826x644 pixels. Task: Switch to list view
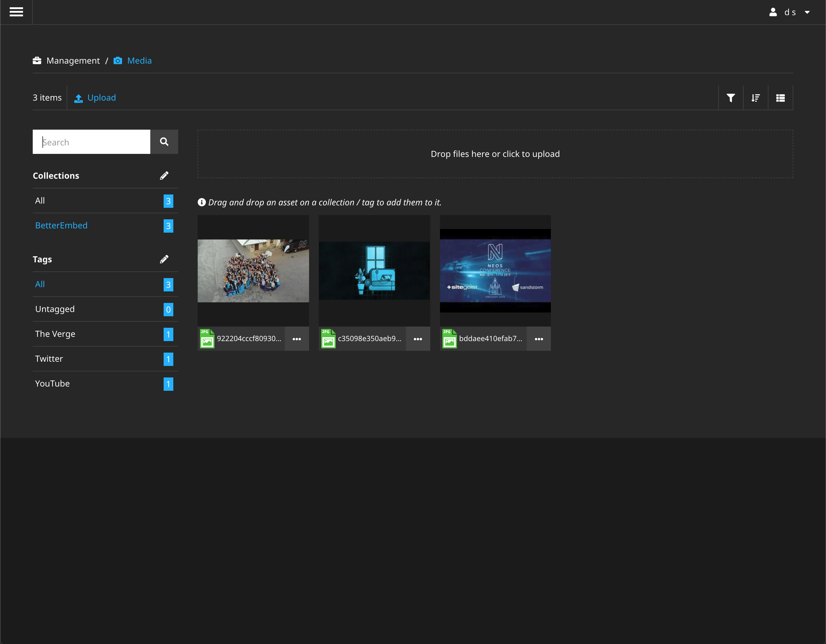(780, 98)
